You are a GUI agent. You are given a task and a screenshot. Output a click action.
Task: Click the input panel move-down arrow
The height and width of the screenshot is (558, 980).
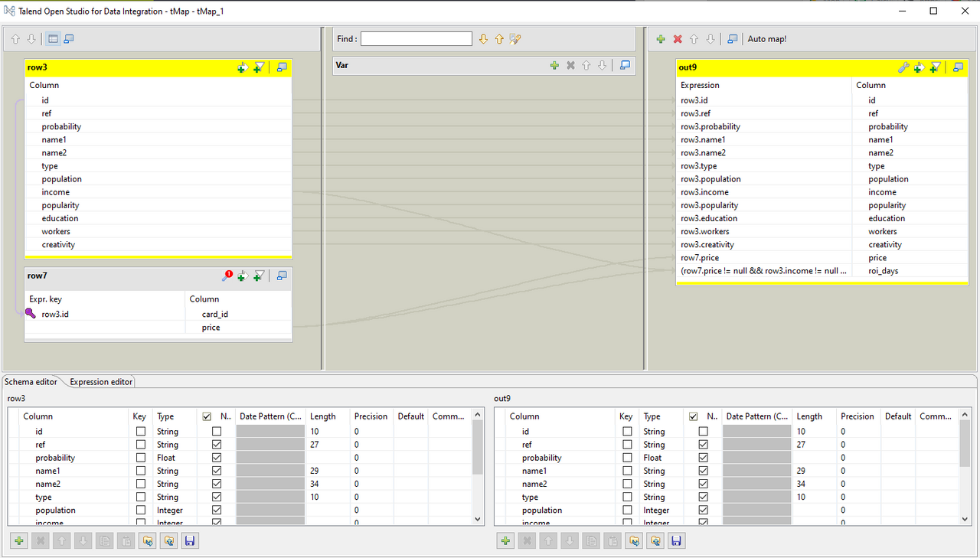(x=31, y=39)
